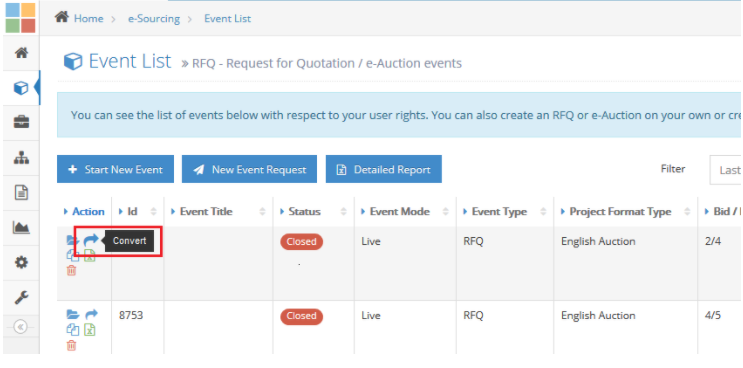The width and height of the screenshot is (743, 368).
Task: Sort table by Id column
Action: pos(137,212)
